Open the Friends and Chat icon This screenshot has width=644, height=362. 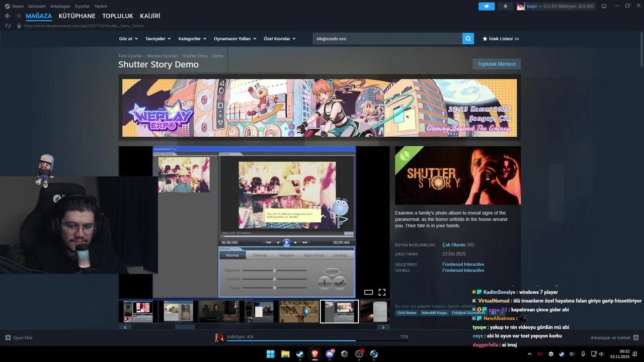636,337
